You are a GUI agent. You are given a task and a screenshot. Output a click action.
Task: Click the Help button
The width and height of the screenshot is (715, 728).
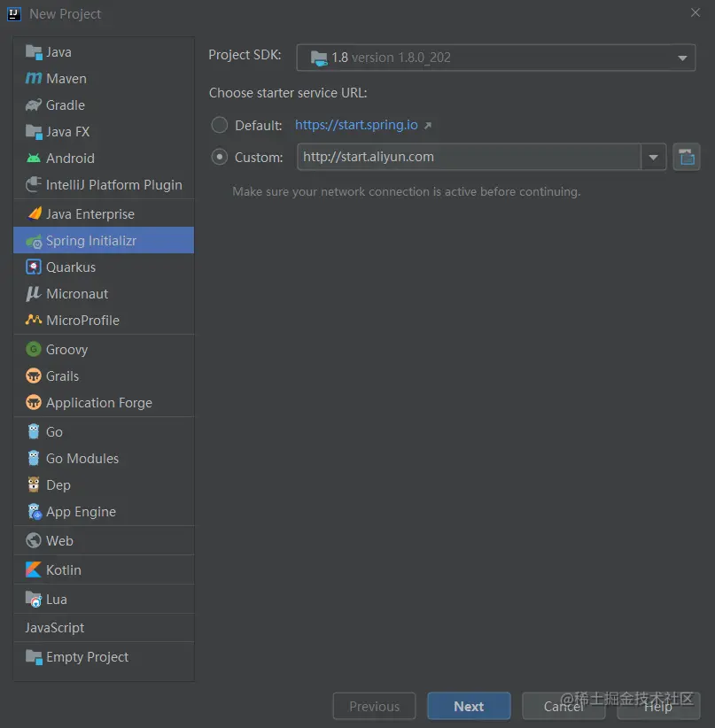(x=658, y=706)
